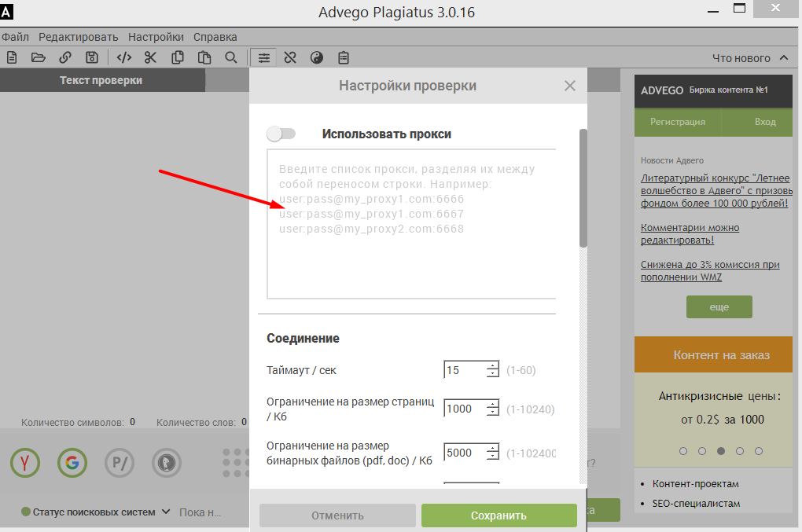Click the new document toolbar icon
The image size is (802, 532).
pyautogui.click(x=12, y=57)
